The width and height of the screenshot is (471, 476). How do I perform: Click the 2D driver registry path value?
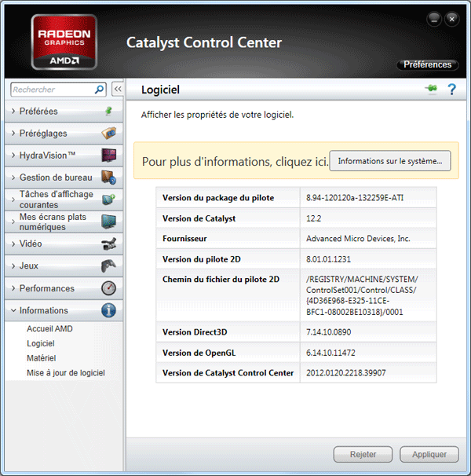(362, 295)
